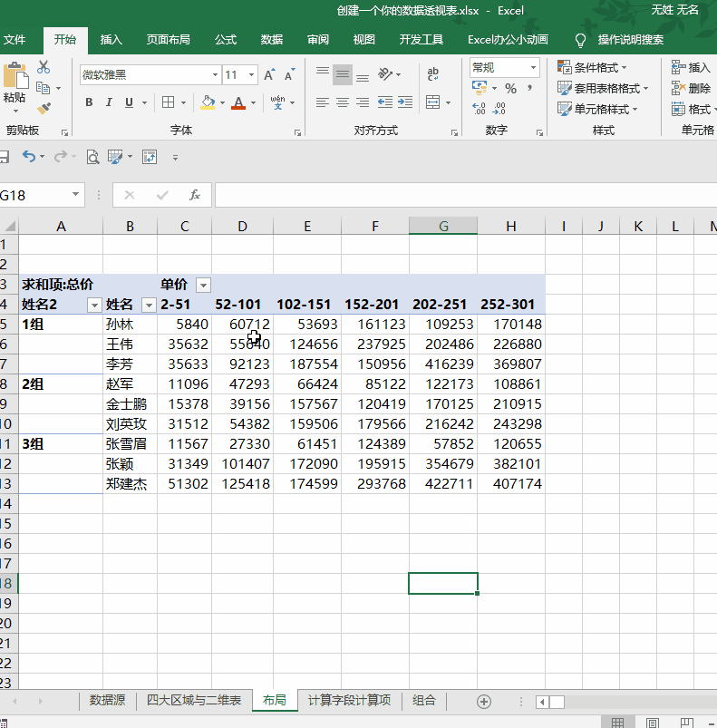
Task: Switch to 页面布局 ribbon tab
Action: (x=168, y=40)
